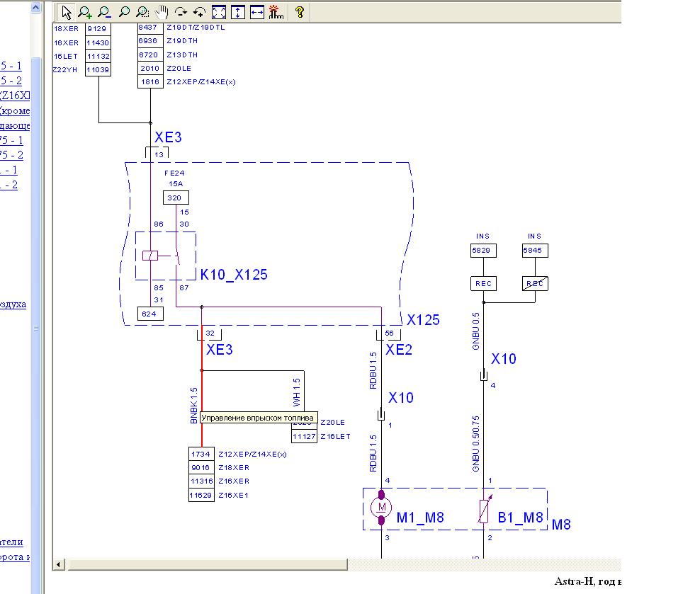Image resolution: width=700 pixels, height=594 pixels.
Task: Select the plain magnifier zoom tool
Action: (x=124, y=12)
